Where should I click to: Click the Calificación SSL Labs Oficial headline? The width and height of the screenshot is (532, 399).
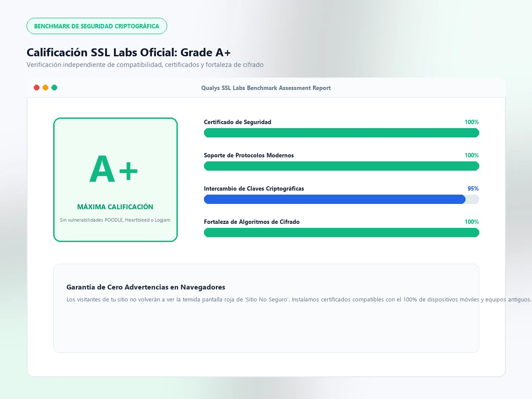pyautogui.click(x=129, y=52)
